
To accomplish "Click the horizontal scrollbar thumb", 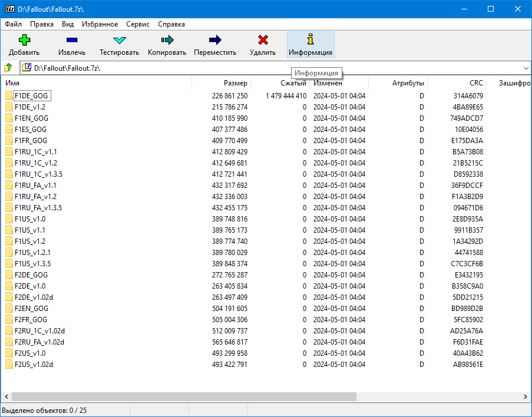I will coord(184,396).
